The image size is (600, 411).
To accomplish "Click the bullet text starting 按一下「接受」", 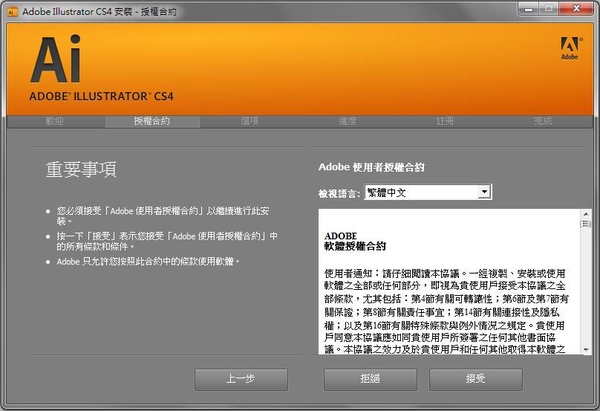I will (x=167, y=241).
